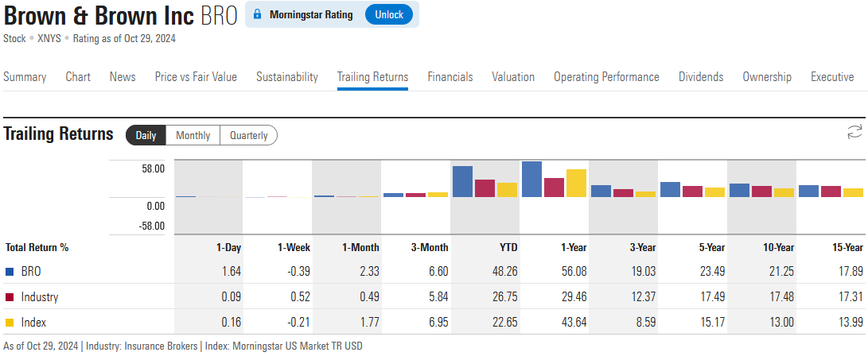Click the Index row label
868x356 pixels.
click(x=33, y=323)
